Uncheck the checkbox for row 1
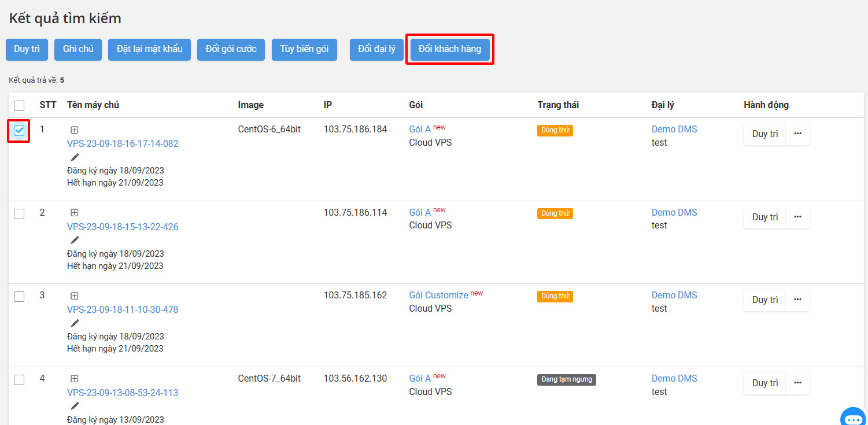This screenshot has height=425, width=868. [x=19, y=131]
